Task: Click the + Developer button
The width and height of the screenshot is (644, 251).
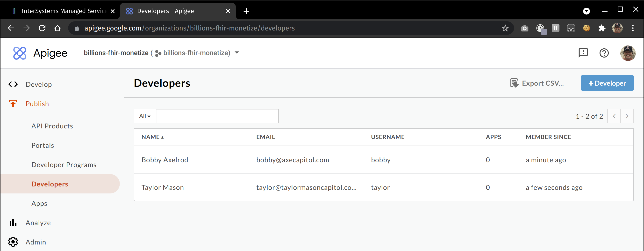Action: pos(607,83)
